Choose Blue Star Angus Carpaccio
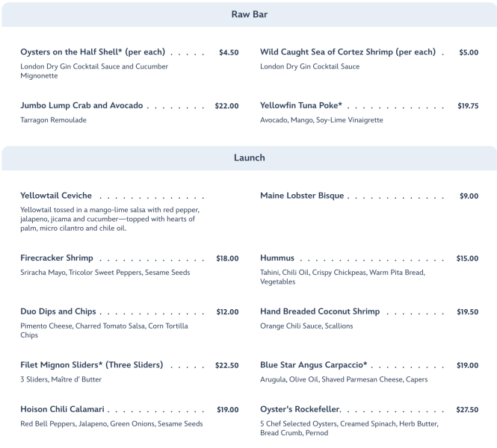Image resolution: width=497 pixels, height=448 pixels. (x=314, y=365)
